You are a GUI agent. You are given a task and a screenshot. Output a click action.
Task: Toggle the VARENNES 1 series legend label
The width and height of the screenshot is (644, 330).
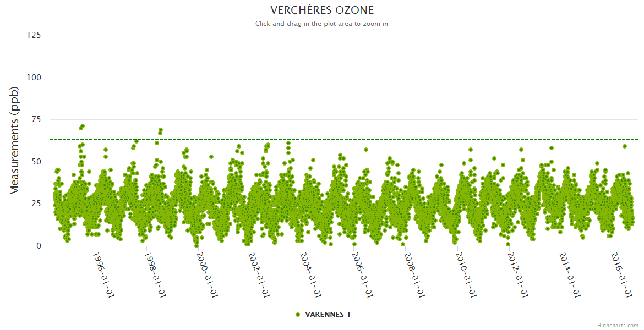(x=328, y=315)
